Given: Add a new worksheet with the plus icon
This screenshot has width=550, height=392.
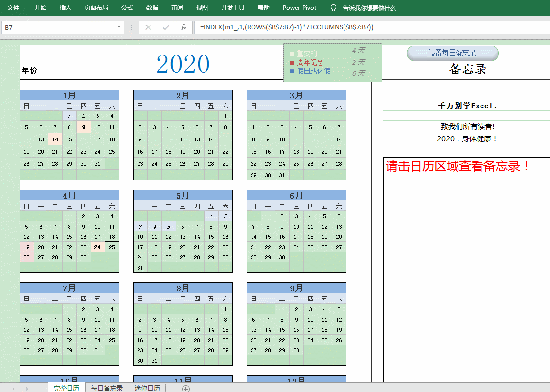Looking at the screenshot, I should (186, 388).
